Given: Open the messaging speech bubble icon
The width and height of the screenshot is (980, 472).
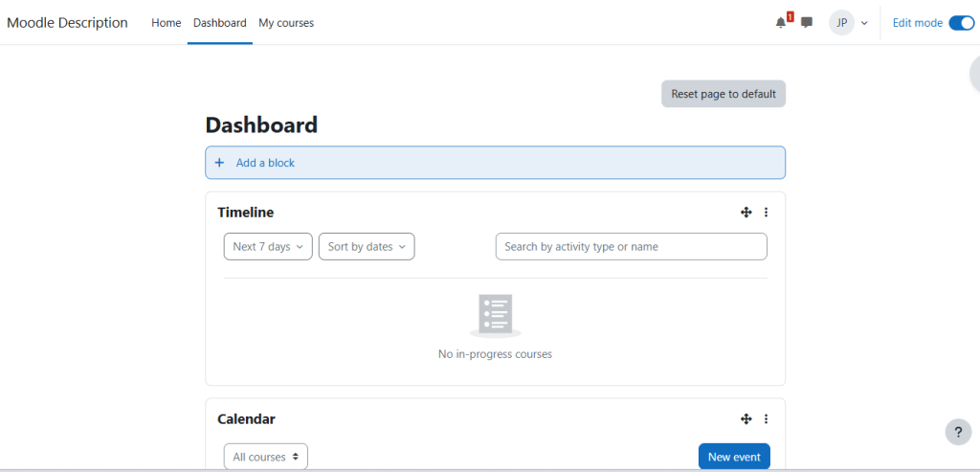Looking at the screenshot, I should pos(807,23).
